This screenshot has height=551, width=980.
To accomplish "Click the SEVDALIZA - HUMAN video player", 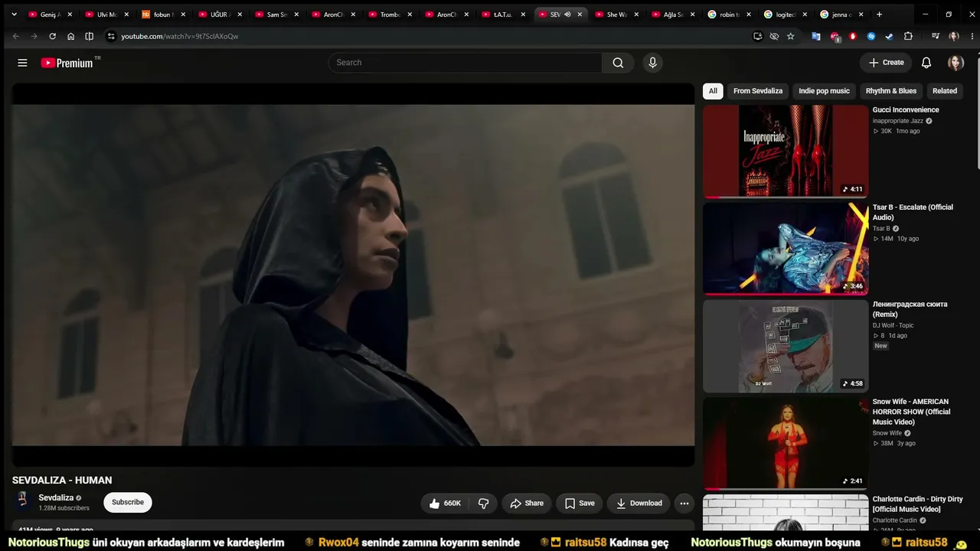I will 353,275.
